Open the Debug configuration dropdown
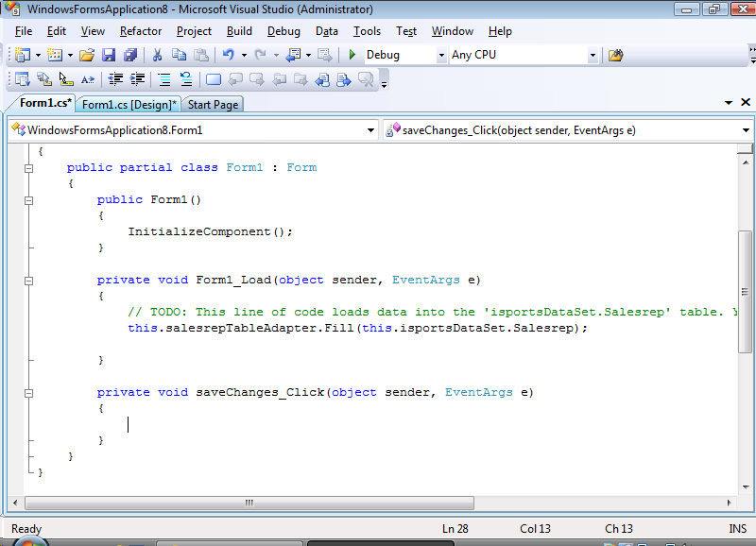This screenshot has height=546, width=756. point(441,56)
